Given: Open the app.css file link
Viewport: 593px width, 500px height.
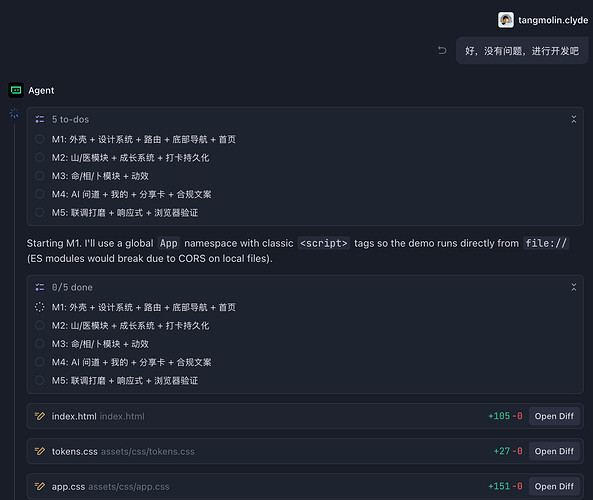Looking at the screenshot, I should (x=68, y=487).
